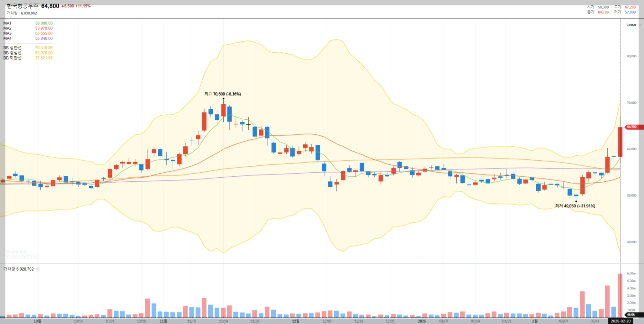Click the BB 상한선 legend row
Image resolution: width=644 pixels, height=324 pixels.
click(x=28, y=48)
